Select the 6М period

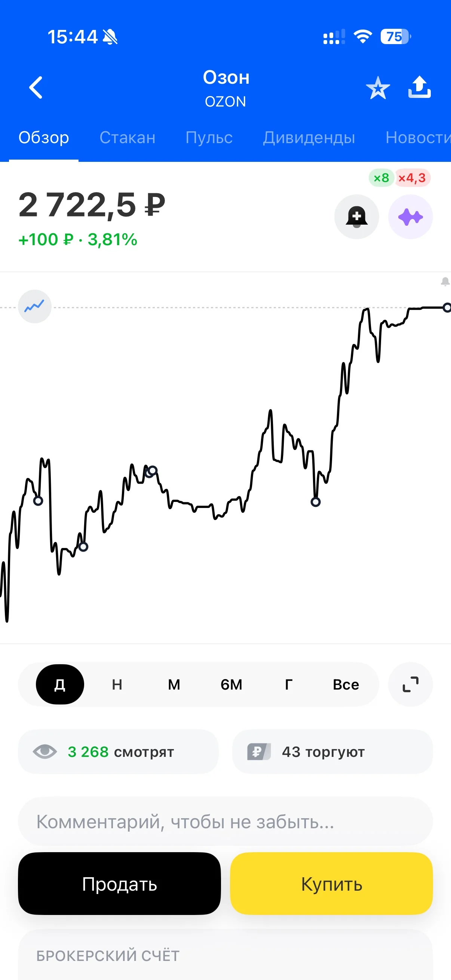click(x=231, y=684)
